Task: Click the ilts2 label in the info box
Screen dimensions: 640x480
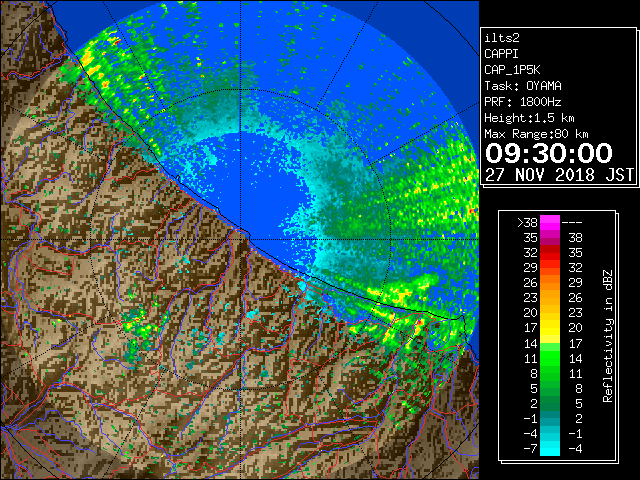Action: click(502, 38)
